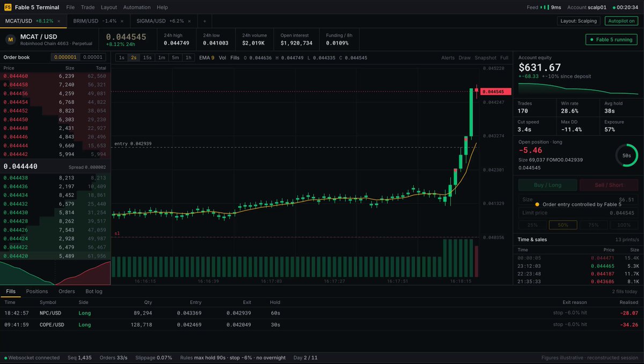Click the Sell / Short button

coord(609,185)
